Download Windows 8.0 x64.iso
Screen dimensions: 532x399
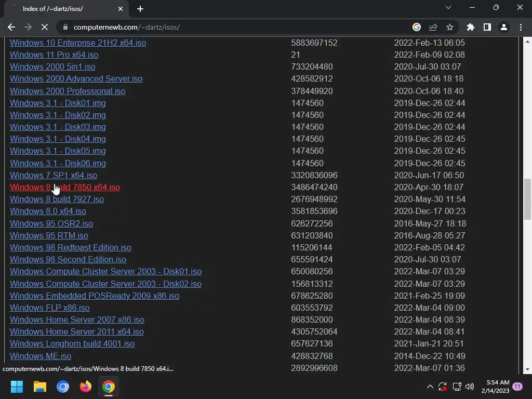click(48, 211)
